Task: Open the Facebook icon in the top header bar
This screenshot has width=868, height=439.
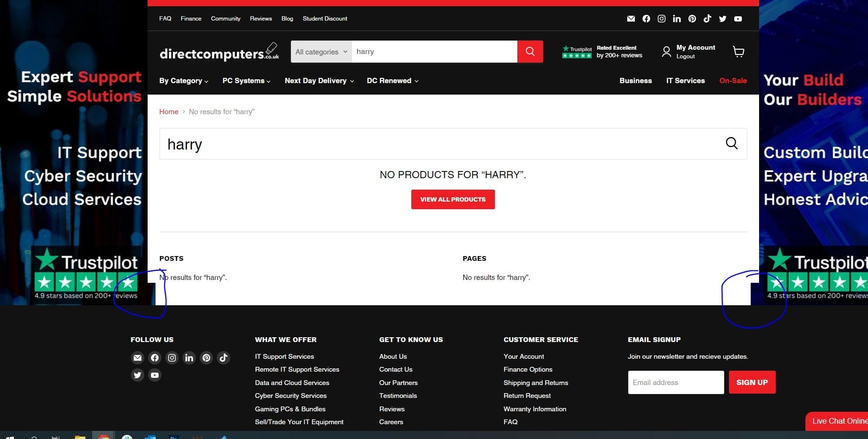Action: tap(646, 19)
